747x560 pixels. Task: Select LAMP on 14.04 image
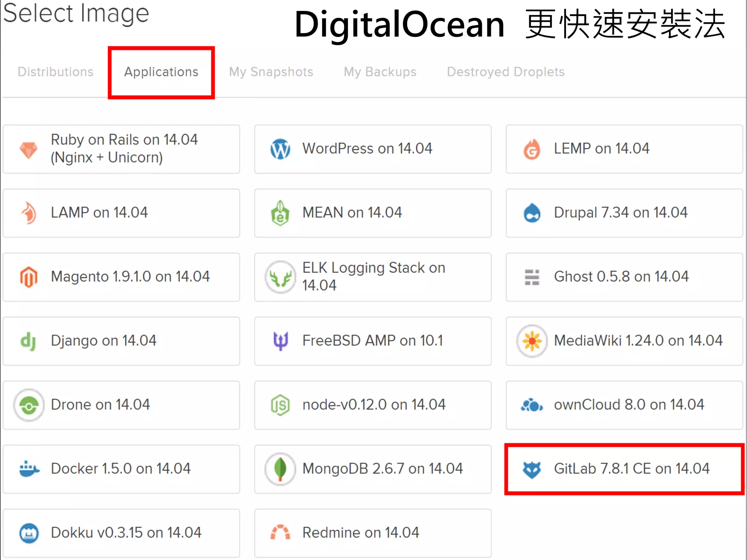(121, 213)
